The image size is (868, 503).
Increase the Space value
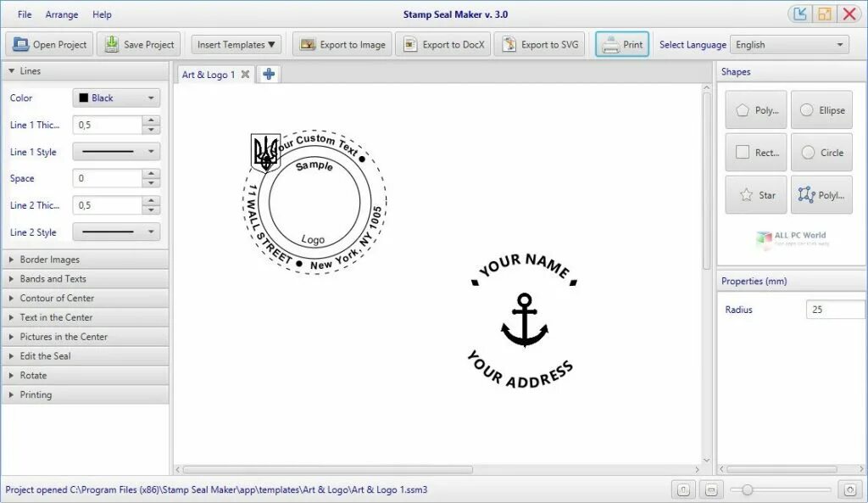tap(151, 173)
